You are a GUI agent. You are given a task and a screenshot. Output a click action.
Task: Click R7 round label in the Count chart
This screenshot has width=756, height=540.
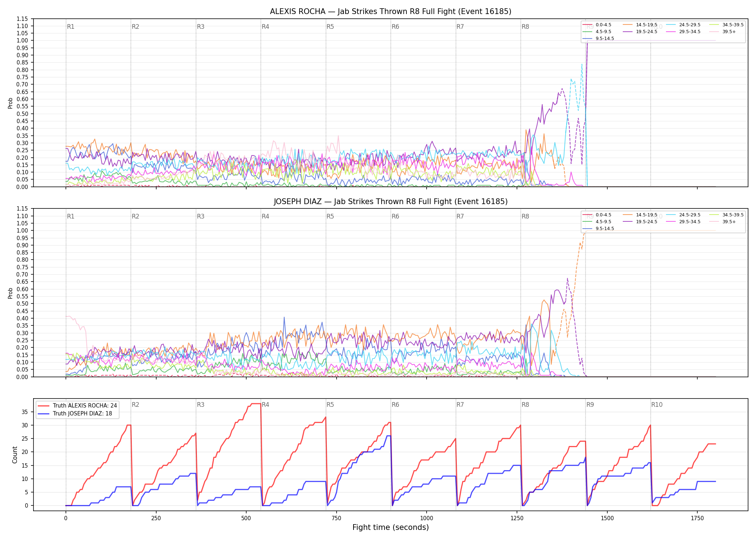click(x=460, y=405)
